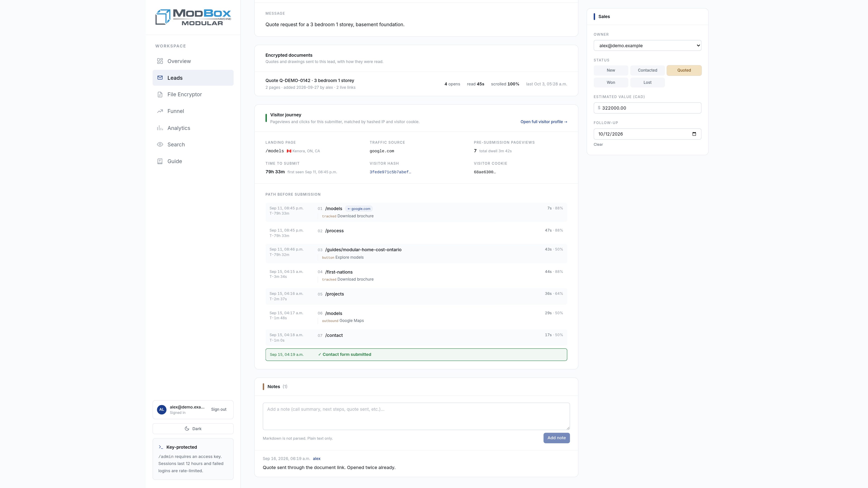The image size is (868, 488).
Task: Open Quote Q-DEMO-0142 document row
Action: pyautogui.click(x=416, y=84)
